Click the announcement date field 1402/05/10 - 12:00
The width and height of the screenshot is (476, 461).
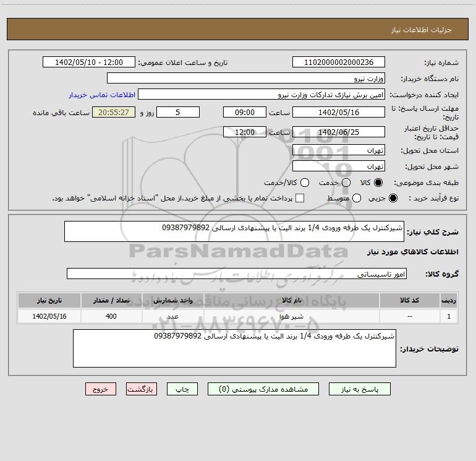89,62
